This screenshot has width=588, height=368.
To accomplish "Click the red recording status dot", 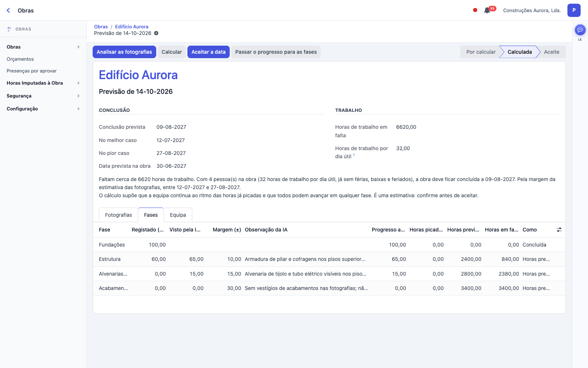I will coord(475,10).
